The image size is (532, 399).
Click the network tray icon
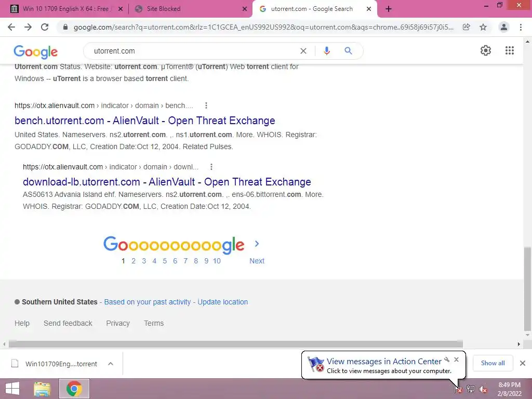click(x=471, y=389)
